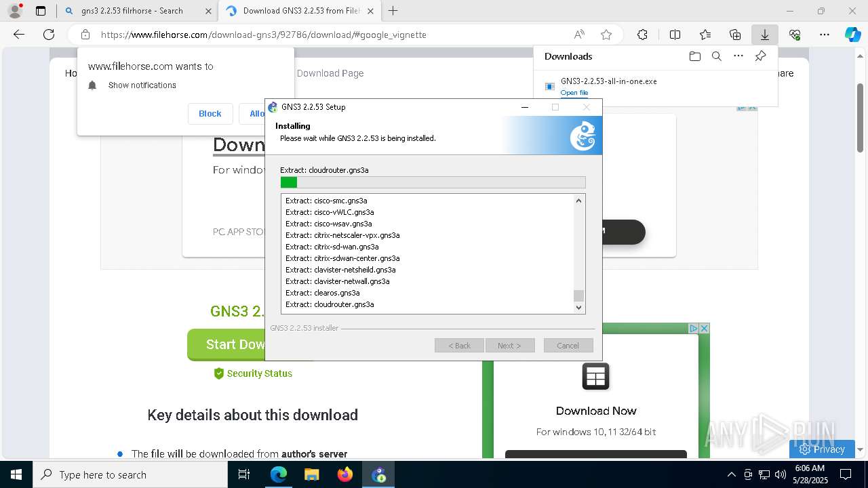Open Downloads folder icon in panel
Screen dimensions: 868x488
coord(694,56)
